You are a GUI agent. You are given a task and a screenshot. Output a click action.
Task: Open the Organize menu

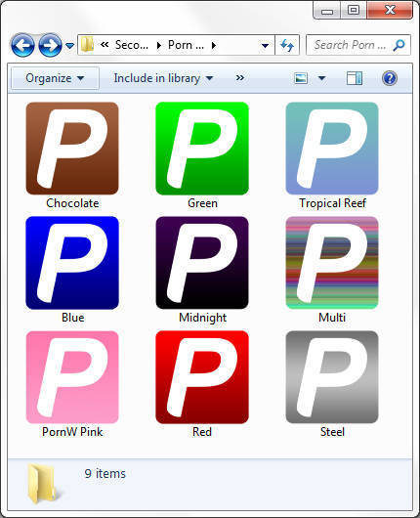pos(55,78)
